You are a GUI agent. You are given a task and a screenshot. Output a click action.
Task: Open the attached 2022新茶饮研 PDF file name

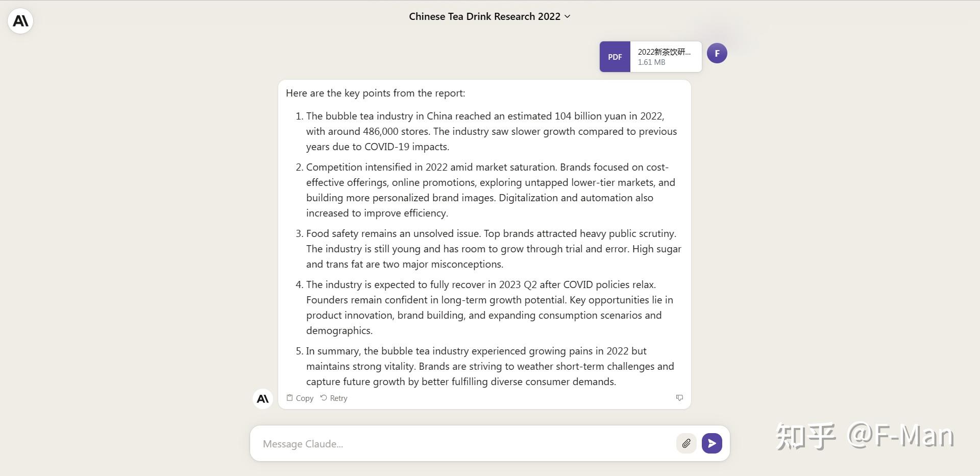pyautogui.click(x=664, y=52)
